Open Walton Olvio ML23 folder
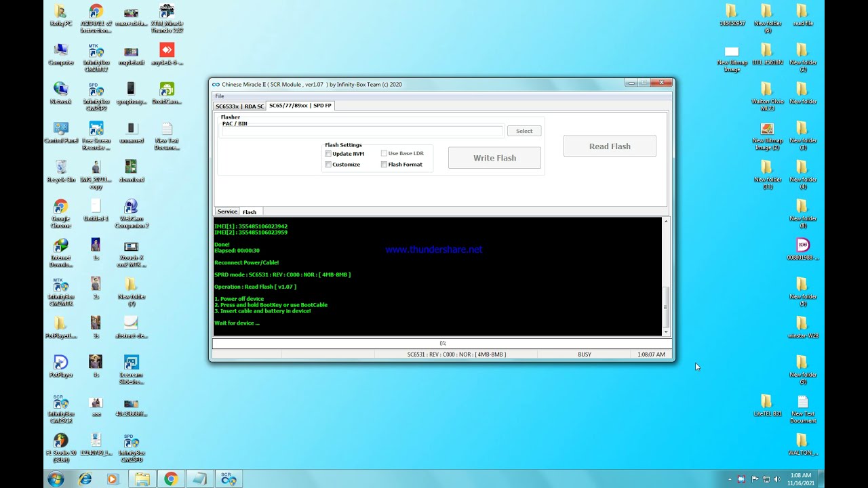 [x=767, y=97]
